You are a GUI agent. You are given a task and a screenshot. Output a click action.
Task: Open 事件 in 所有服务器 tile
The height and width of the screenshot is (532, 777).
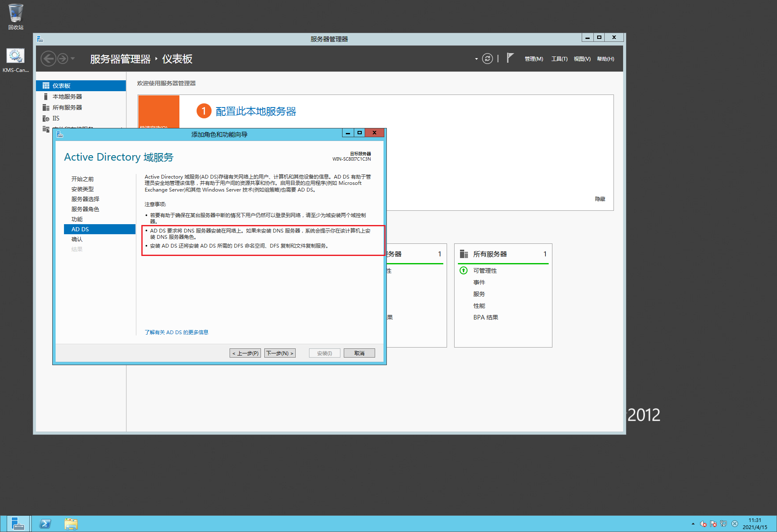(479, 282)
